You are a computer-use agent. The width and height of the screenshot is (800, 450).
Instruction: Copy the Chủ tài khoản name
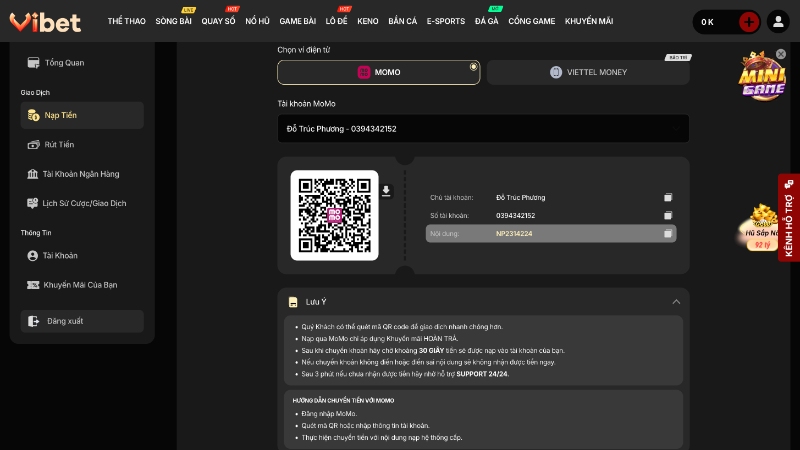[x=668, y=197]
